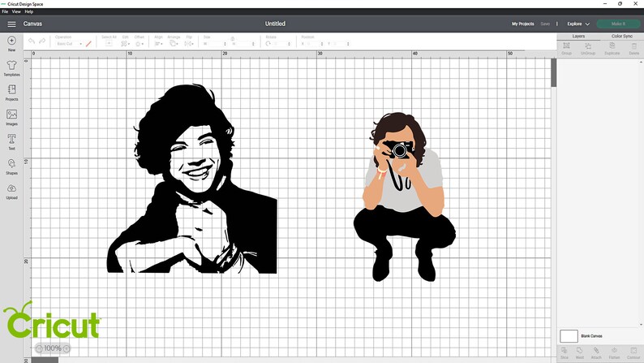Image resolution: width=644 pixels, height=363 pixels.
Task: Click the Make It button
Action: pos(618,24)
